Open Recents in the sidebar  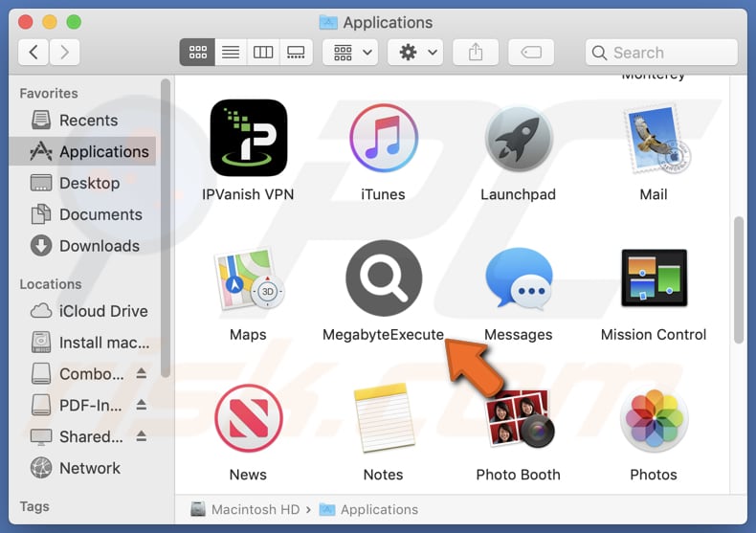pyautogui.click(x=82, y=120)
